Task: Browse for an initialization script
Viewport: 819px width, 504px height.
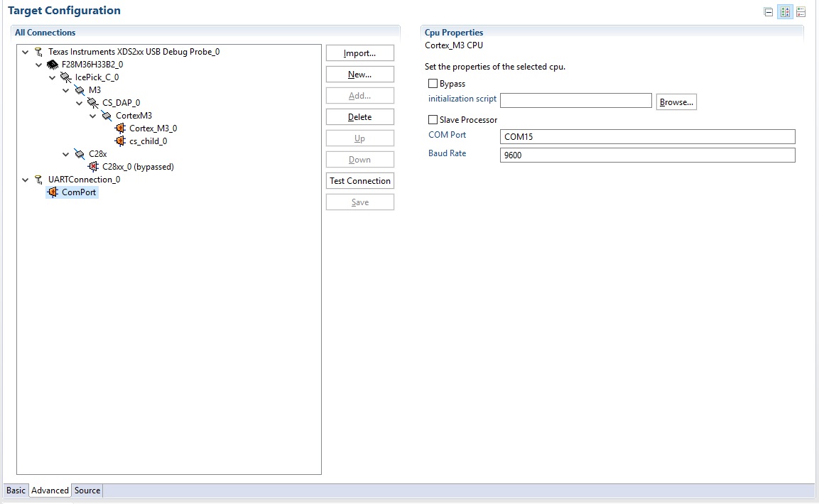Action: coord(676,102)
